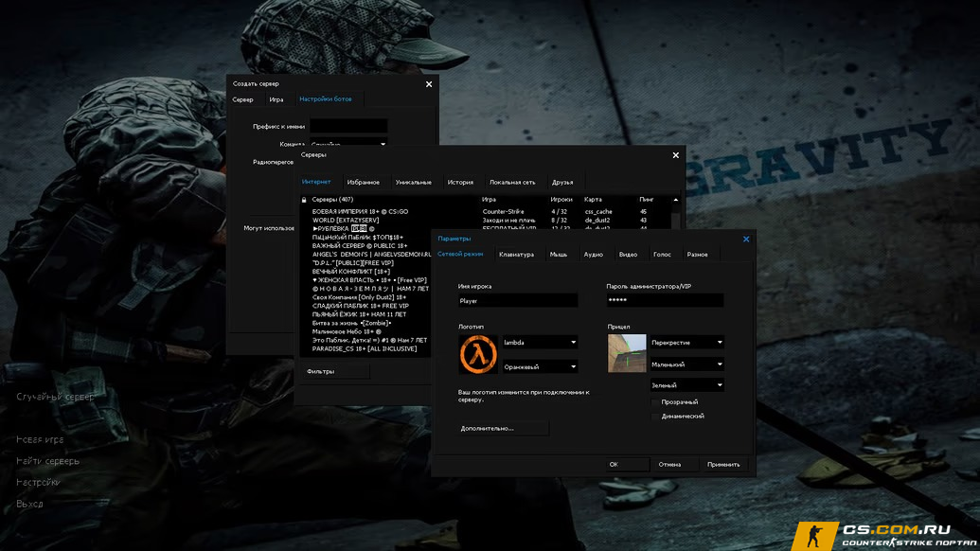Viewport: 980px width, 551px height.
Task: Open the Дополнительно... options
Action: tap(503, 429)
